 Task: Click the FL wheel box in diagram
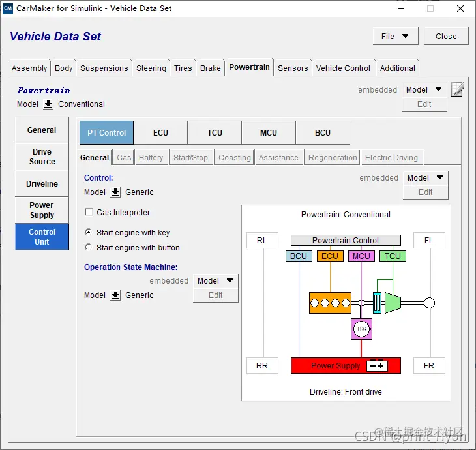429,241
